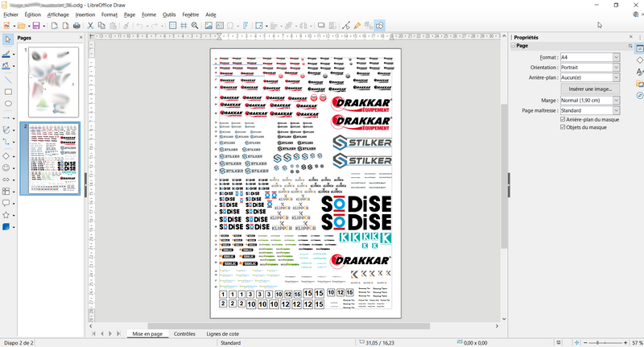This screenshot has height=347, width=644.
Task: Open the Orientation dropdown showing Portrait
Action: (590, 68)
